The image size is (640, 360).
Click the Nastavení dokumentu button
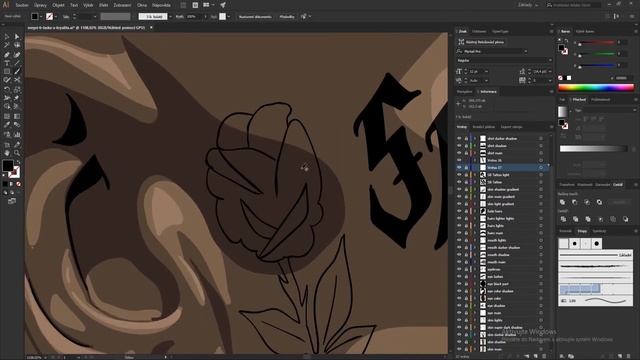tap(255, 17)
